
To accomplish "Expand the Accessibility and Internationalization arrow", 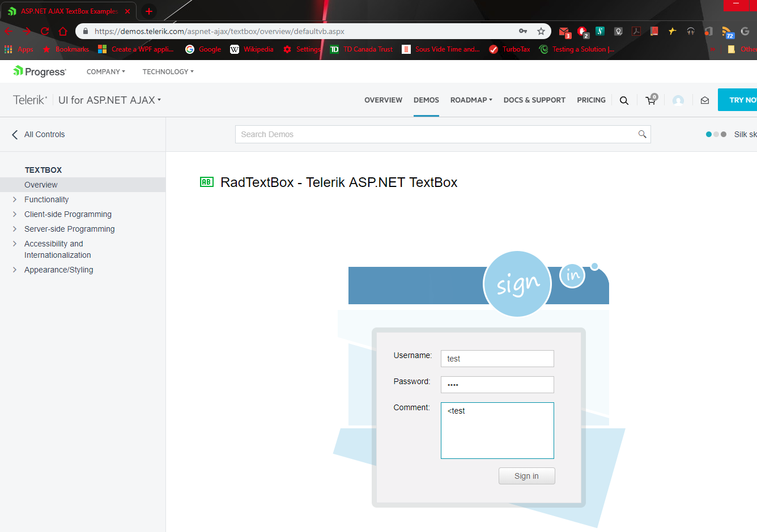I will click(15, 244).
